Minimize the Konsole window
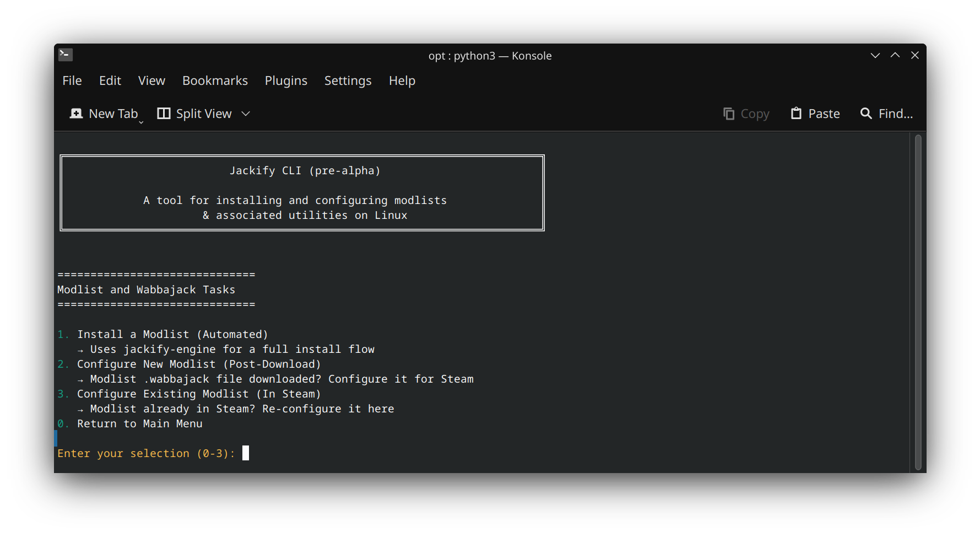 pyautogui.click(x=875, y=56)
